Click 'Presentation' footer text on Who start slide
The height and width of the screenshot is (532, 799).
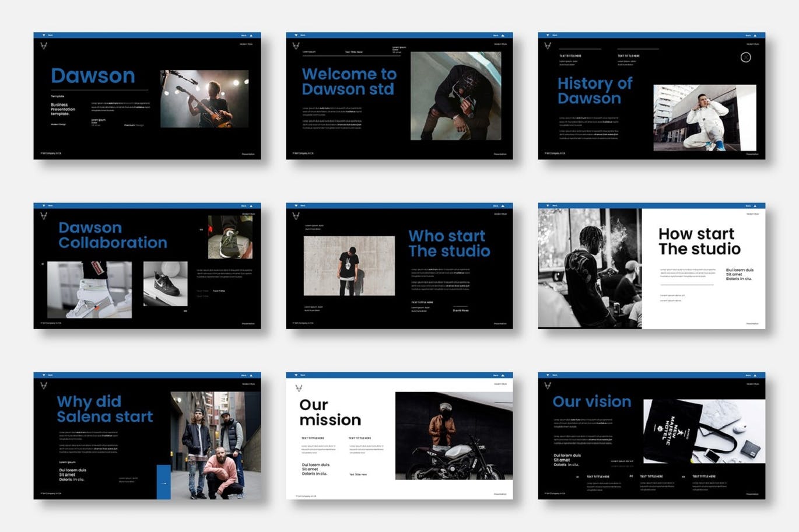(500, 324)
